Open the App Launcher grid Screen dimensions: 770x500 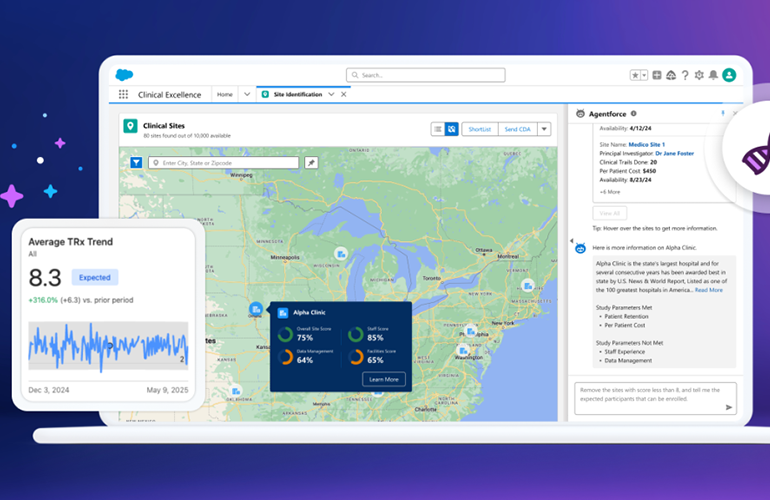pos(123,94)
